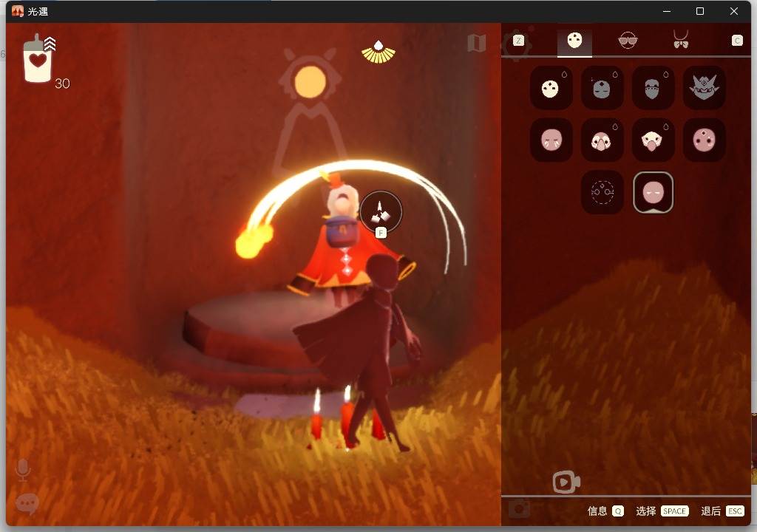Open the map icon
Screen dimensions: 757x532
(x=477, y=44)
